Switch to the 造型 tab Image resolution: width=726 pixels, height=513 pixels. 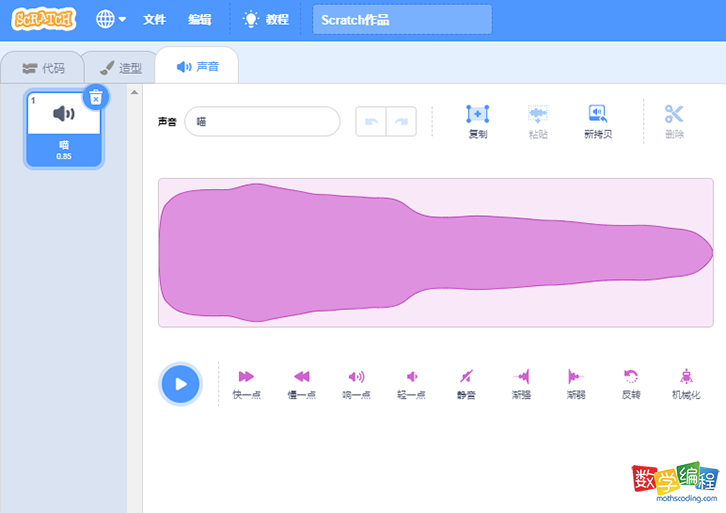point(120,68)
